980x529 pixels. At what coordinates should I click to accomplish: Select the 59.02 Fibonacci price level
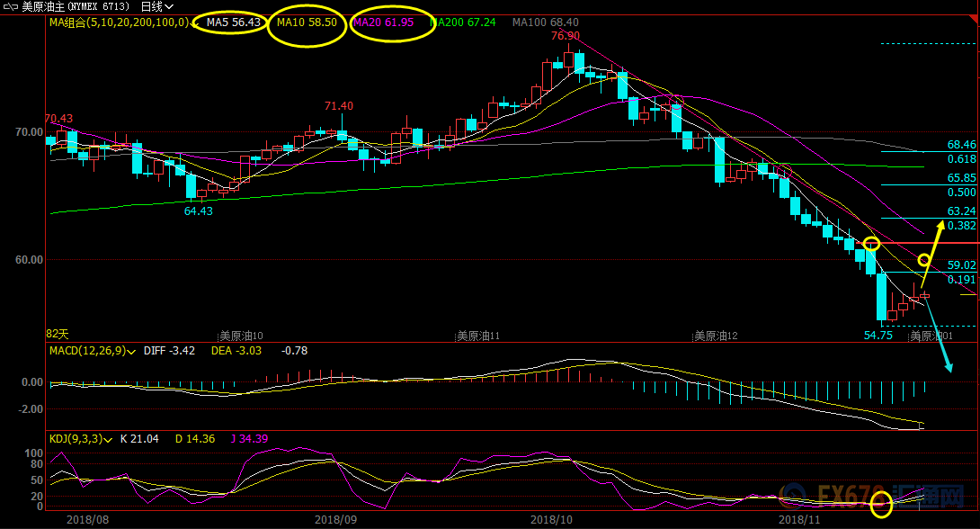point(961,265)
